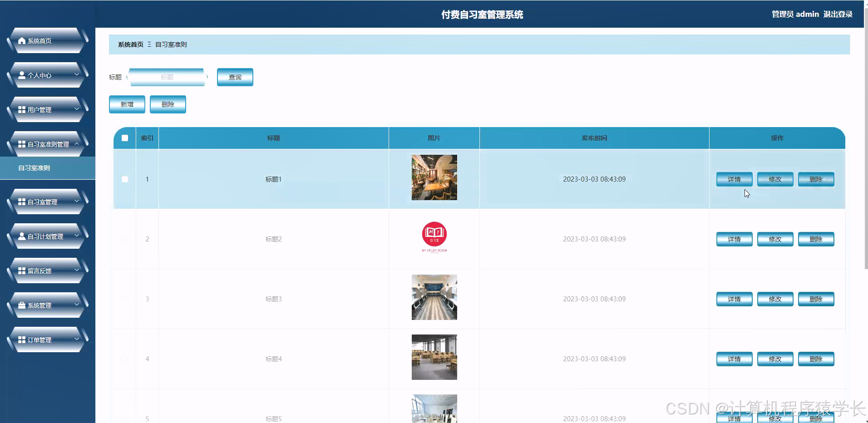
Task: Expand the 系统管理 menu chevron
Action: pyautogui.click(x=77, y=305)
